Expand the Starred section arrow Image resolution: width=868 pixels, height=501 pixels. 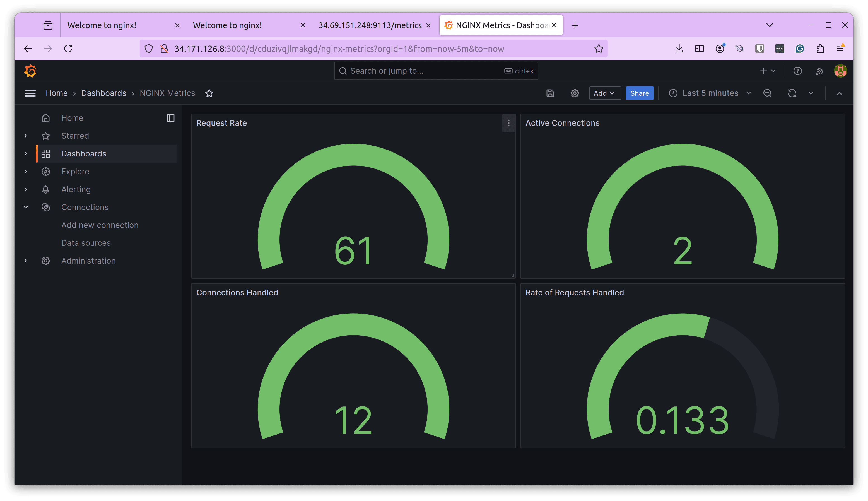pyautogui.click(x=25, y=136)
